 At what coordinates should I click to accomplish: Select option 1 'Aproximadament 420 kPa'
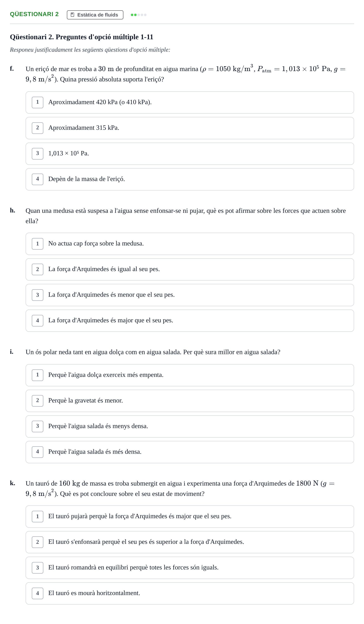(190, 102)
